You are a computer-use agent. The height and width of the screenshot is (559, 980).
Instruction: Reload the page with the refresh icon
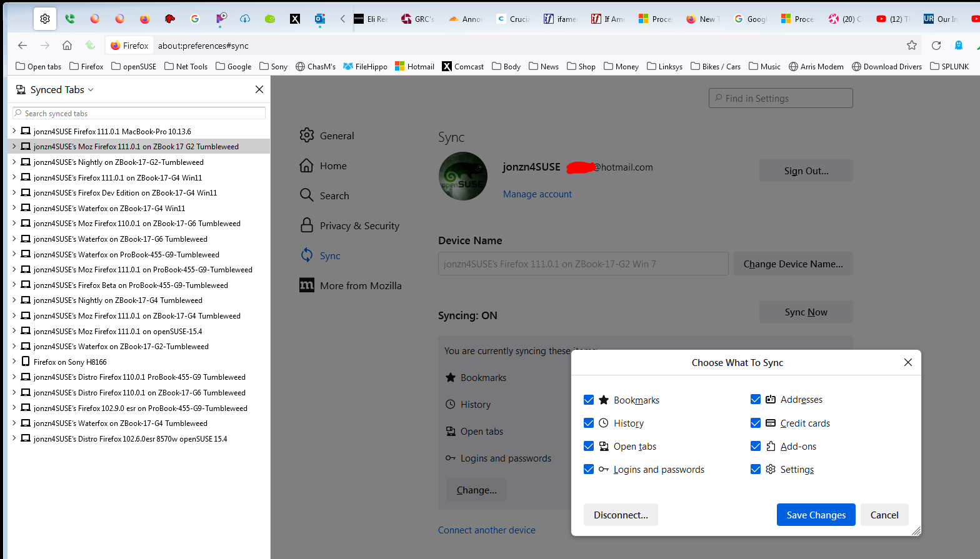click(936, 45)
